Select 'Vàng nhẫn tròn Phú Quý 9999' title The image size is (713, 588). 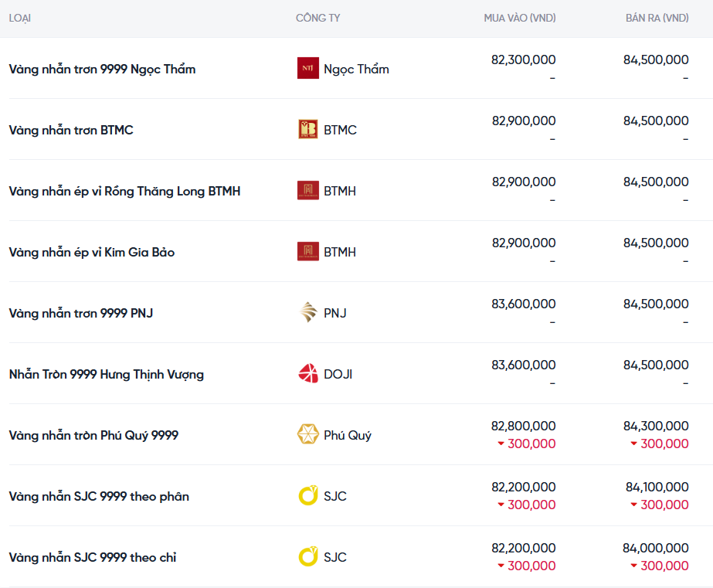(x=93, y=435)
